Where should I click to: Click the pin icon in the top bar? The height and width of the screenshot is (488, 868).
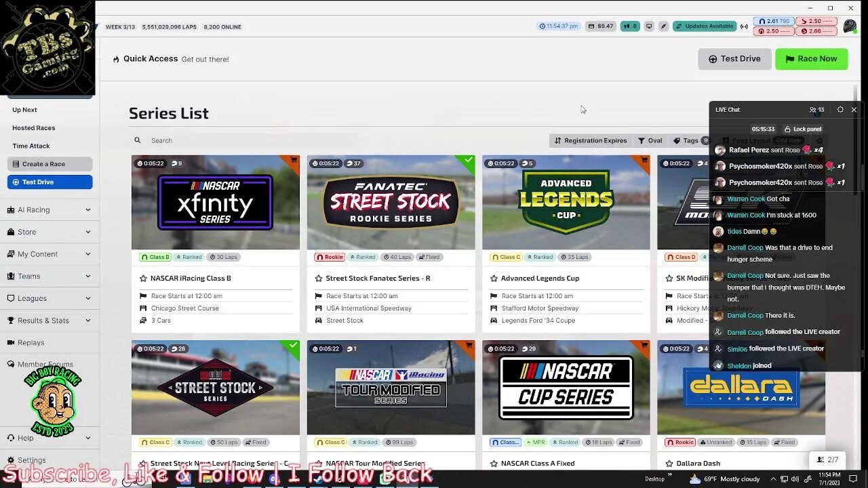(x=663, y=26)
